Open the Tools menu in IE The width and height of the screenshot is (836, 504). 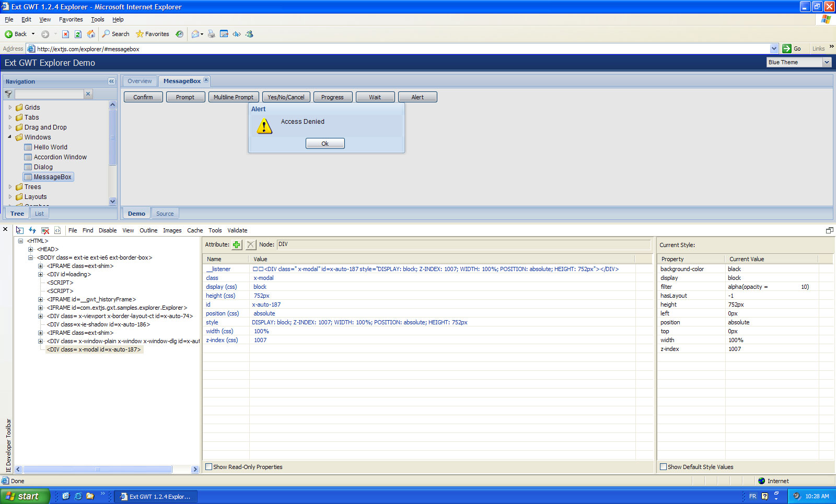(x=98, y=19)
